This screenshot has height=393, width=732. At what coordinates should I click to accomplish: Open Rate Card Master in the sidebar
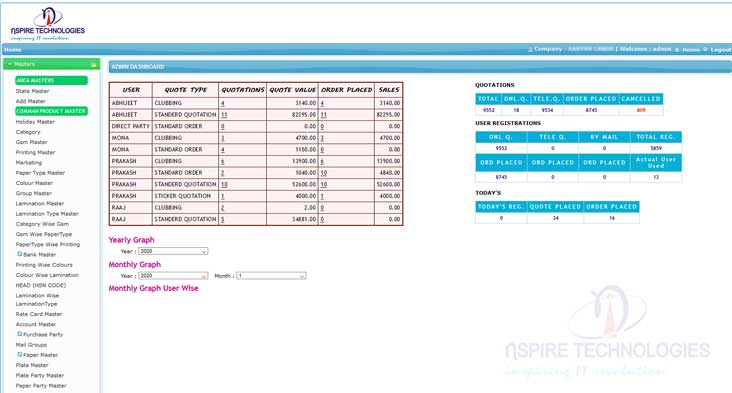(39, 314)
